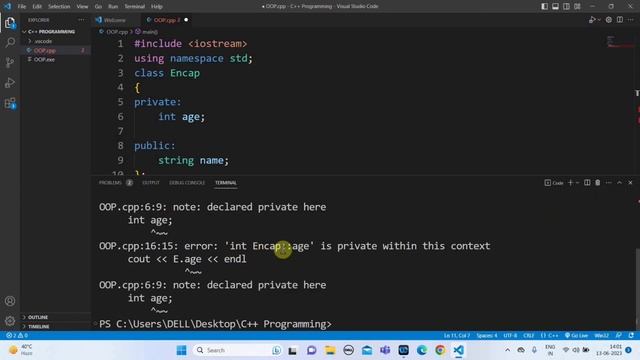Screen dimensions: 640x360
Task: Open the Extensions view
Action: [x=10, y=103]
